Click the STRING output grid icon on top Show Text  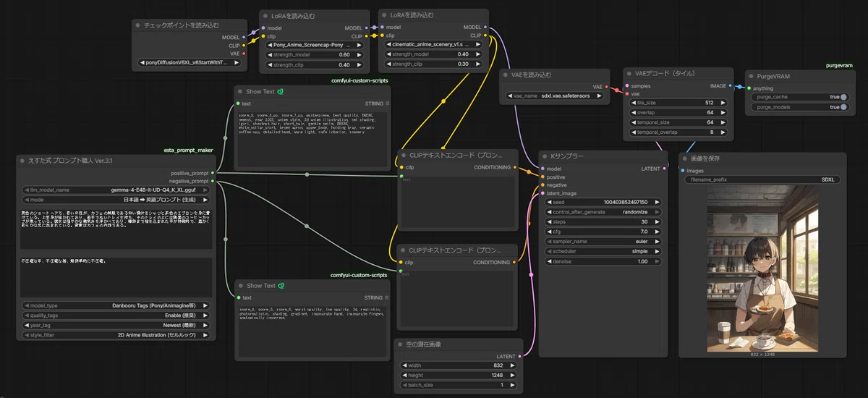(387, 103)
